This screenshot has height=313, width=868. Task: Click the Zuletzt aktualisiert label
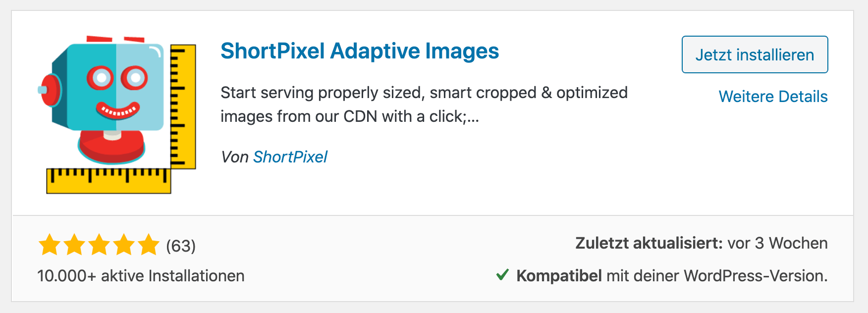tap(649, 243)
